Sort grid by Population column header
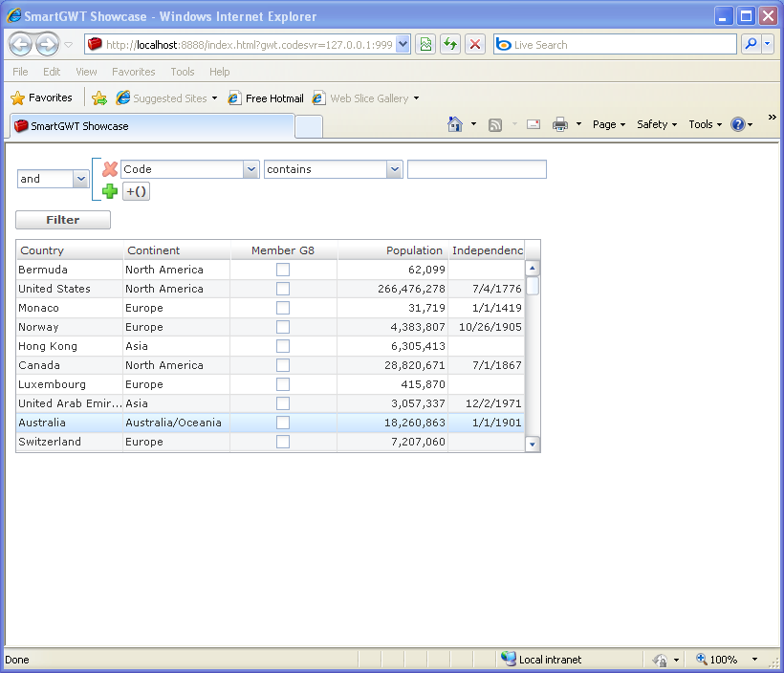The width and height of the screenshot is (784, 673). [x=393, y=250]
